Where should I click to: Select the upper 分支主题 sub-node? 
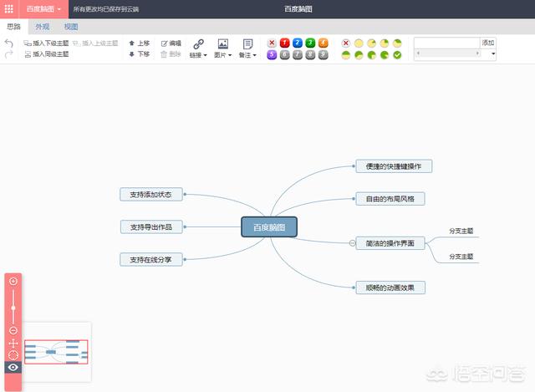point(461,231)
